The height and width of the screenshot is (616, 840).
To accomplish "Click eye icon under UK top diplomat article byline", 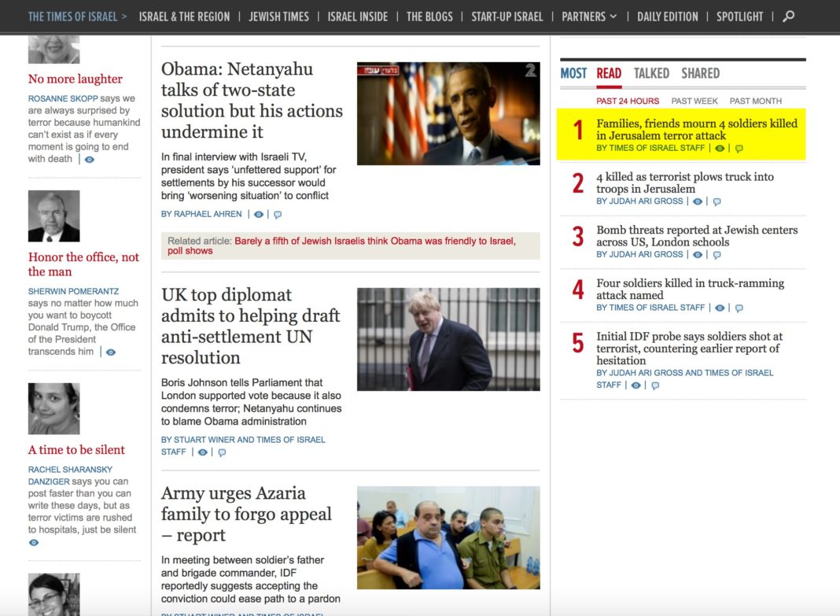I will 202,452.
